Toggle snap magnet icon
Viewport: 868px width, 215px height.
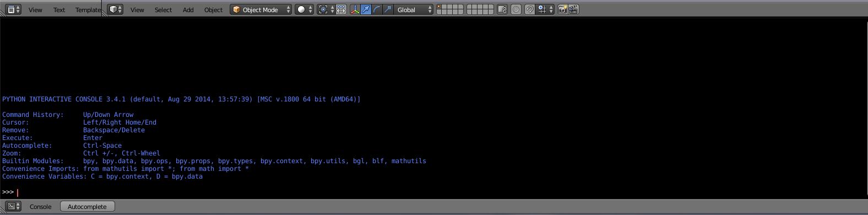(529, 9)
